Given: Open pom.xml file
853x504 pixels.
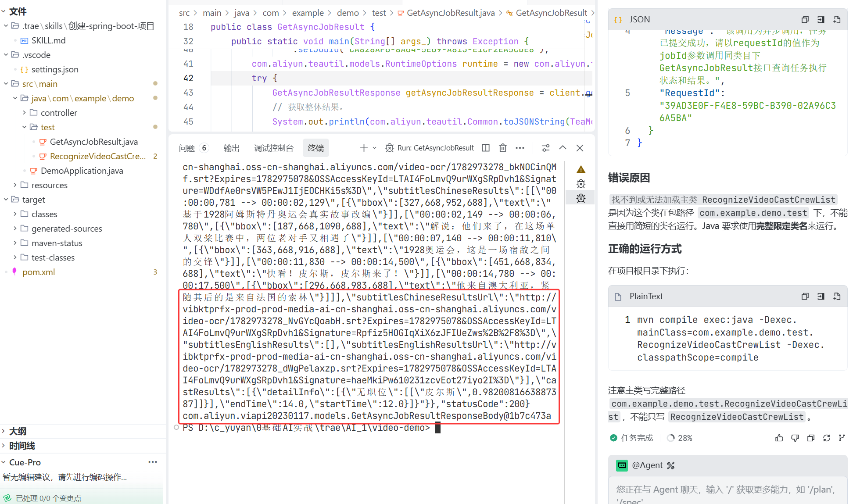Looking at the screenshot, I should click(39, 272).
